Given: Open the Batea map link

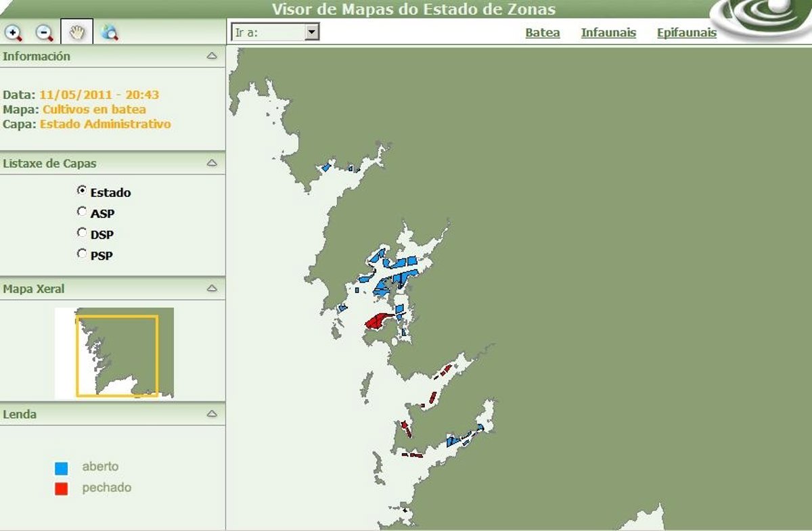Looking at the screenshot, I should click(x=542, y=32).
